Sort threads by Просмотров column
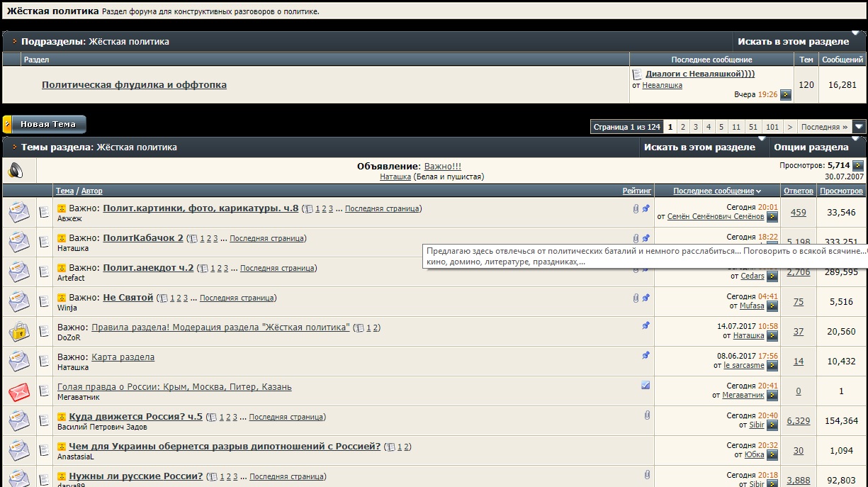This screenshot has width=868, height=487. 842,191
